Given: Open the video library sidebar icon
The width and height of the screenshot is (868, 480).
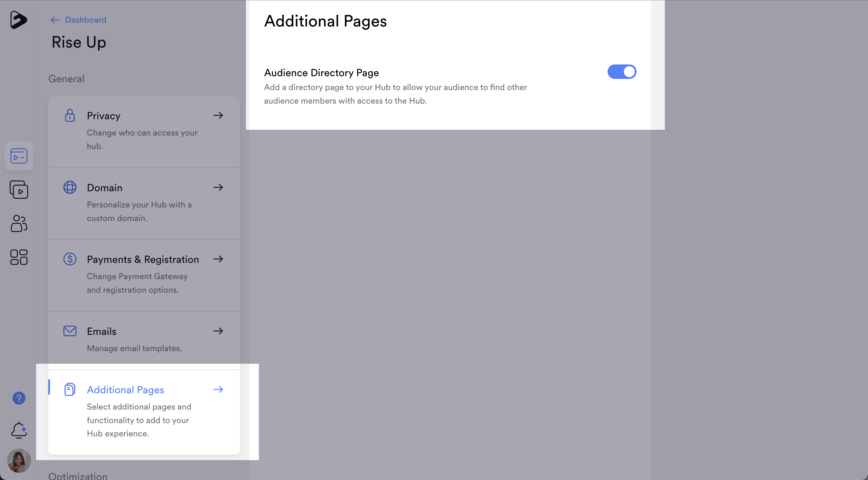Looking at the screenshot, I should click(19, 189).
